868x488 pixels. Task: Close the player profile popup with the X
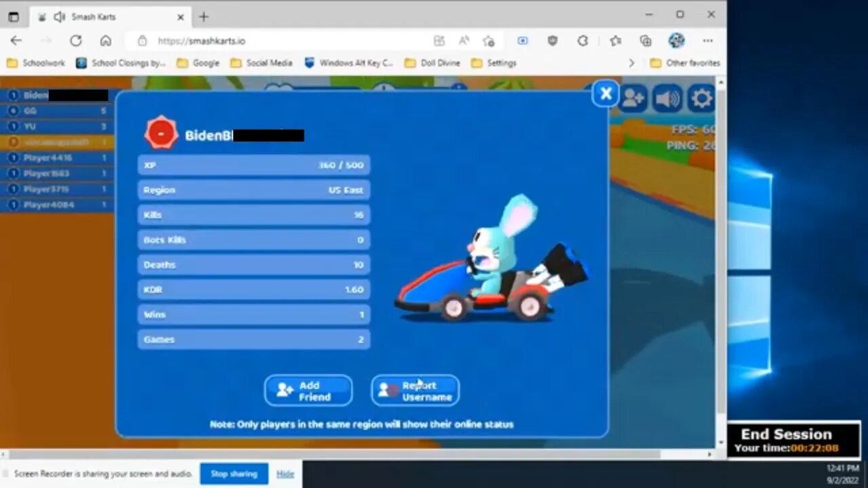[606, 94]
